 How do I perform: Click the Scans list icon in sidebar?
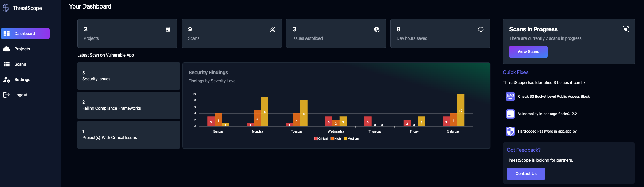point(6,64)
